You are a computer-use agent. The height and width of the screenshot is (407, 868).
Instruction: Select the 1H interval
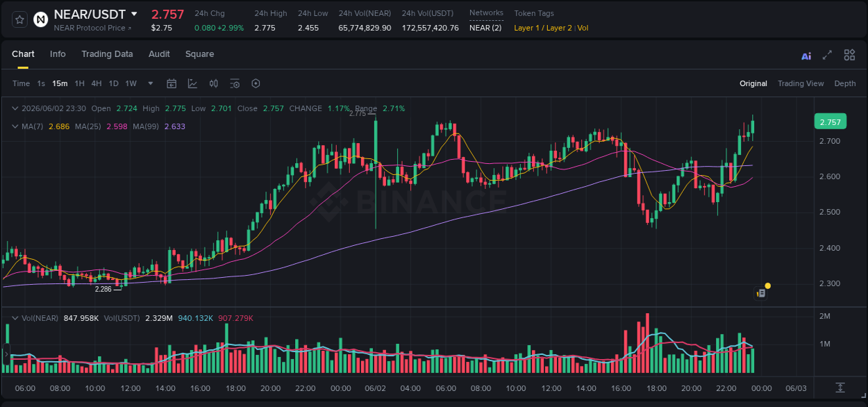[x=79, y=83]
